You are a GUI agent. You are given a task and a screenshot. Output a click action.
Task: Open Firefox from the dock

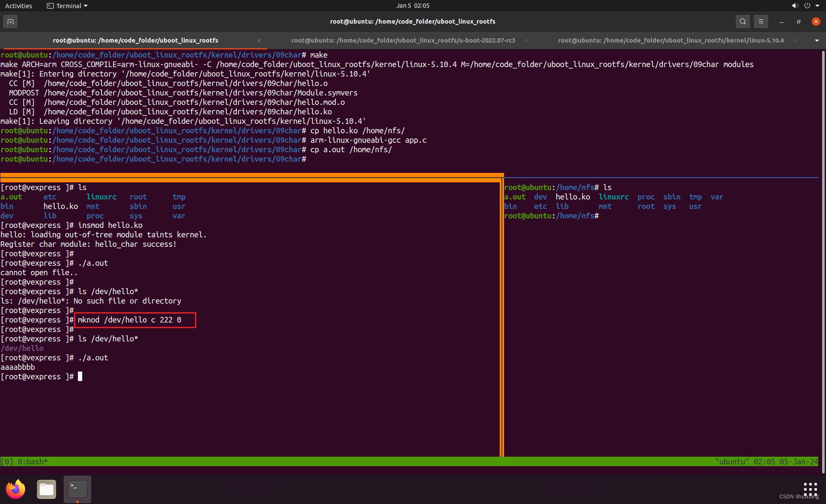(x=15, y=489)
